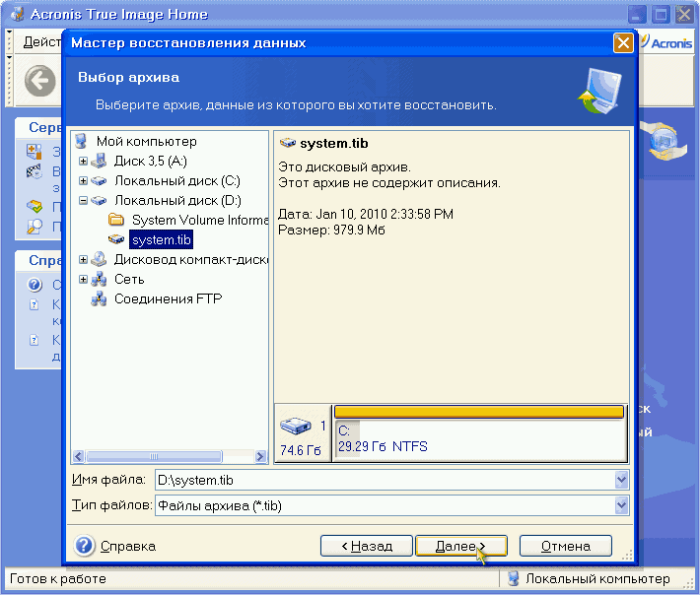
Task: Open the Справка help link
Action: pyautogui.click(x=128, y=546)
